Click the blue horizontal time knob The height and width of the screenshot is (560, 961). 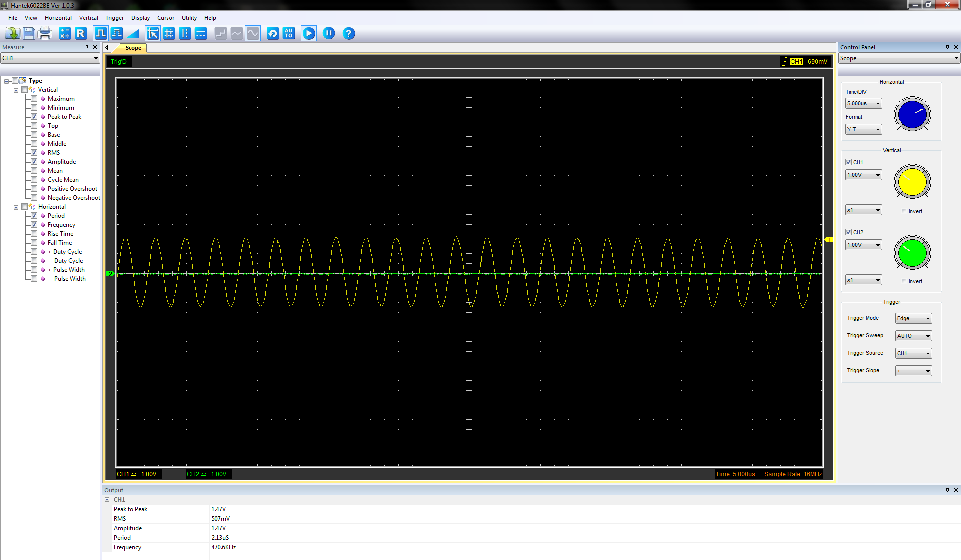912,114
